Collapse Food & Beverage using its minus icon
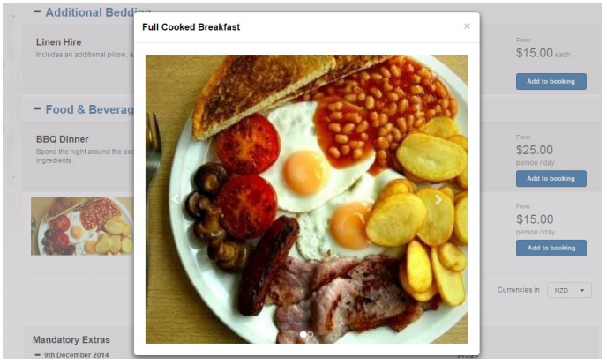This screenshot has width=607, height=364. coord(37,108)
